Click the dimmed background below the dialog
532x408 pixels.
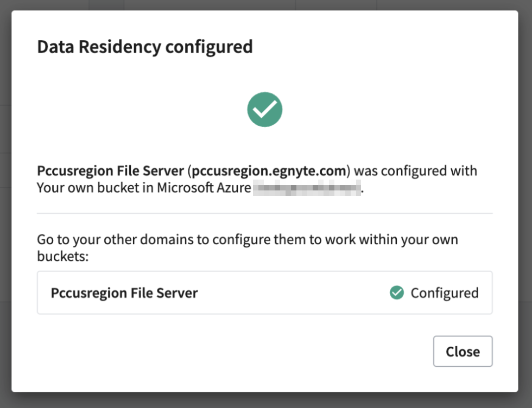pos(266,400)
